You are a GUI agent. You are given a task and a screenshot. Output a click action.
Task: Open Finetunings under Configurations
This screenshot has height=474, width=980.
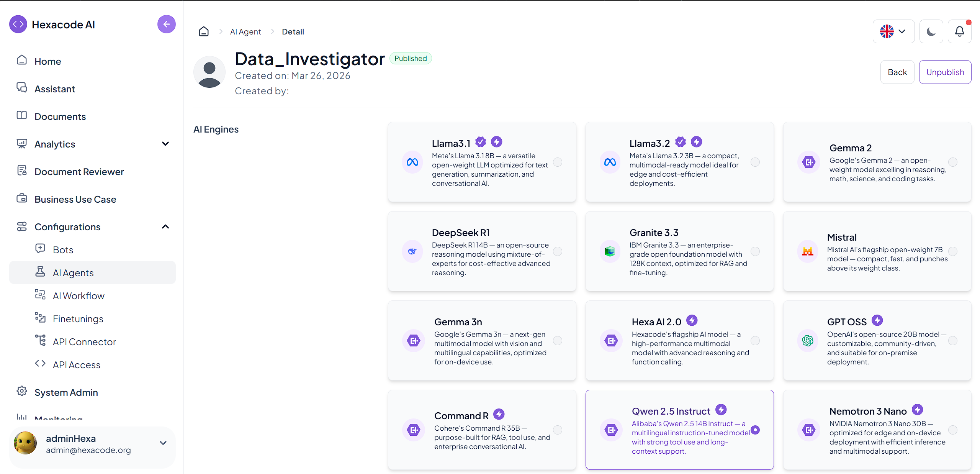pos(92,319)
